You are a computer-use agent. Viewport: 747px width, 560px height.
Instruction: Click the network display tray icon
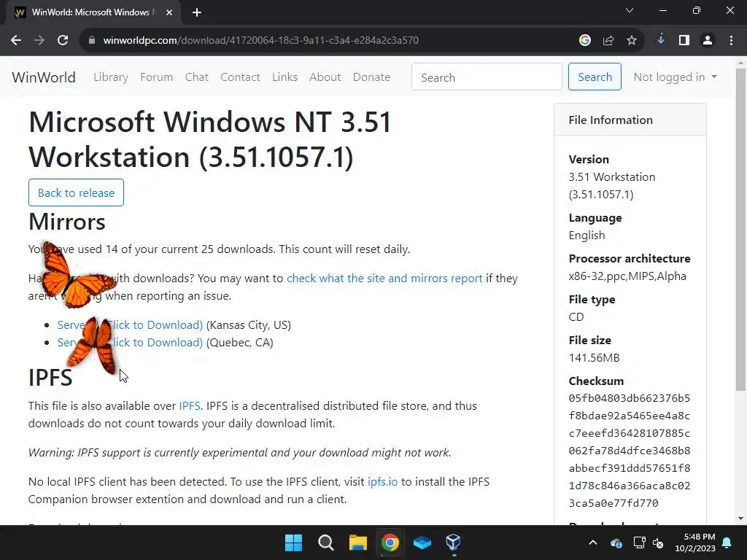[x=639, y=542]
